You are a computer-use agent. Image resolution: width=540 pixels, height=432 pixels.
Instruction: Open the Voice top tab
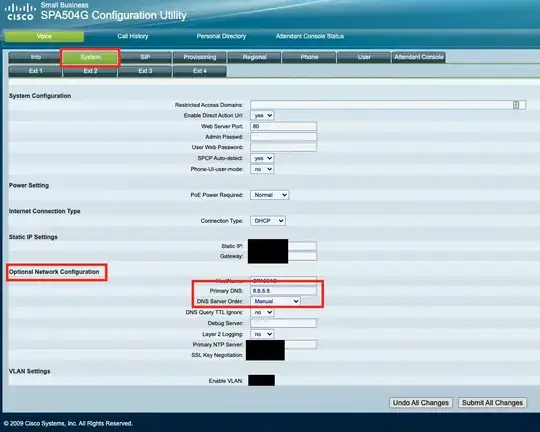pos(44,36)
